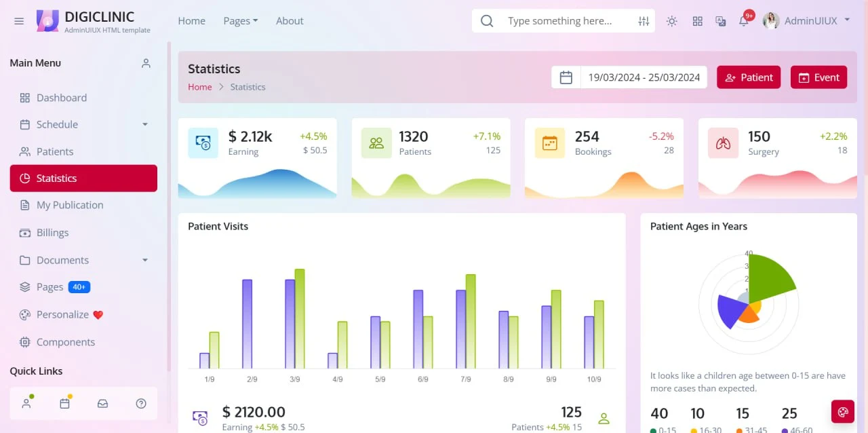
Task: Open the floating color palette customizer button
Action: click(843, 411)
